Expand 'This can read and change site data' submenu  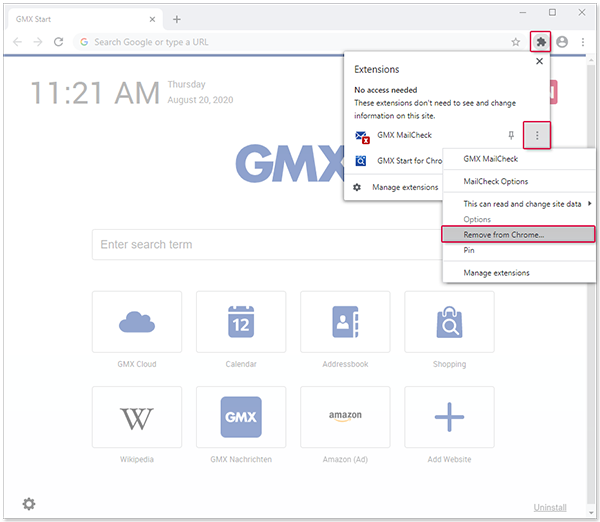[x=518, y=204]
